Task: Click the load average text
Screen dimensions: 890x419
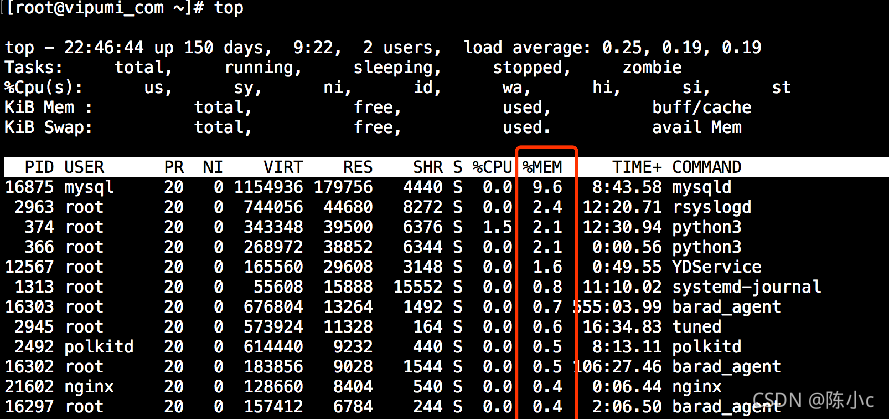Action: pyautogui.click(x=612, y=47)
